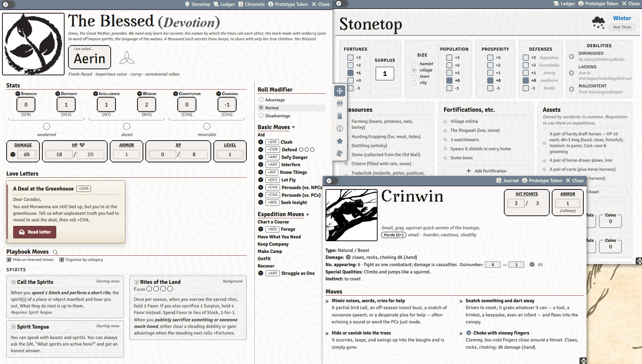Click the Chart a Course move
This screenshot has height=364, width=642.
273,222
